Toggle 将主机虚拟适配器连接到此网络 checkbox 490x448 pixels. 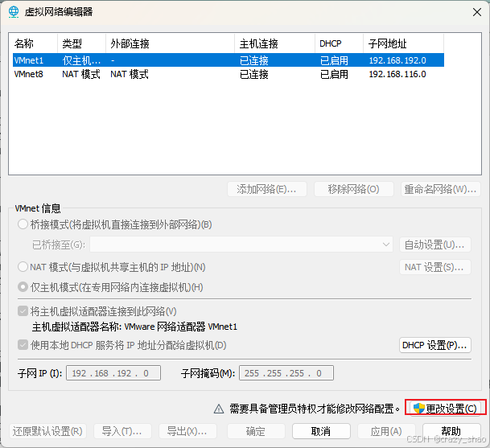click(23, 310)
